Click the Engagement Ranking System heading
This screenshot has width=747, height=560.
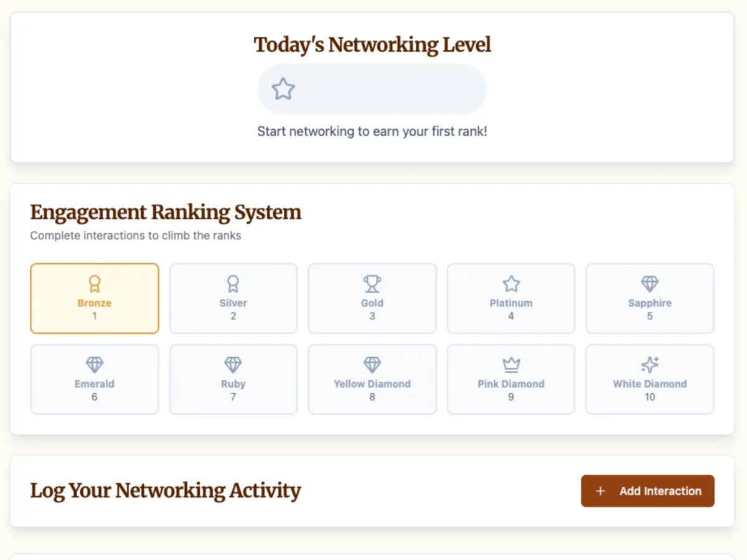[x=166, y=212]
